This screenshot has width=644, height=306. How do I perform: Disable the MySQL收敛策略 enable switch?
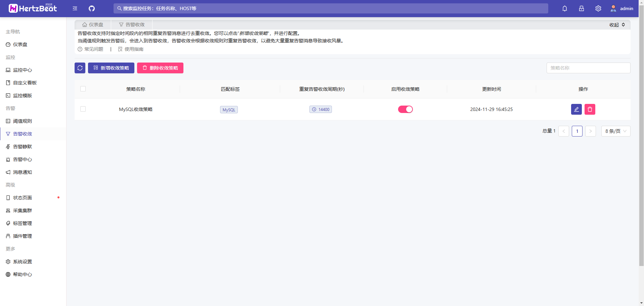click(x=405, y=109)
